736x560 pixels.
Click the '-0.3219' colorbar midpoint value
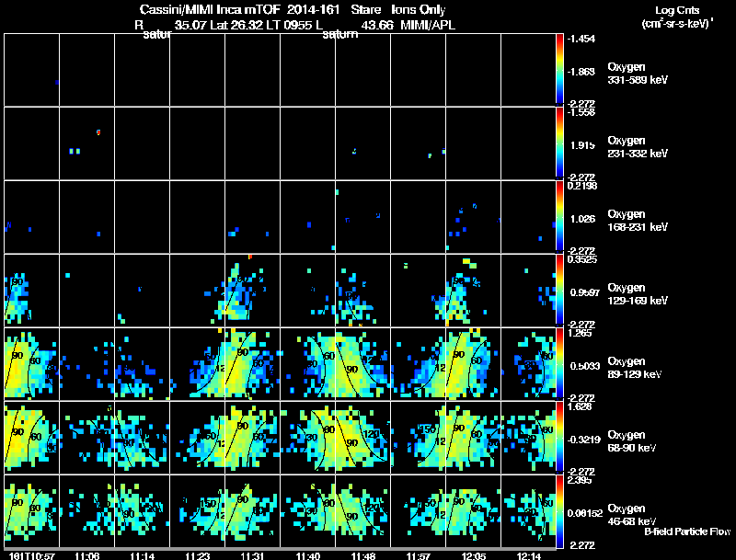(x=583, y=440)
